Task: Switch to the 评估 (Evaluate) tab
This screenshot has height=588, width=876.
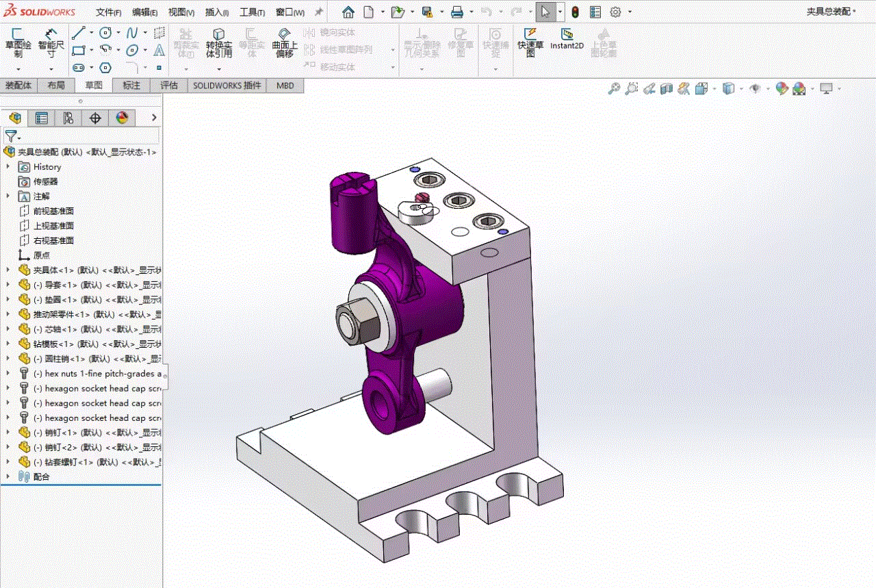Action: click(169, 86)
